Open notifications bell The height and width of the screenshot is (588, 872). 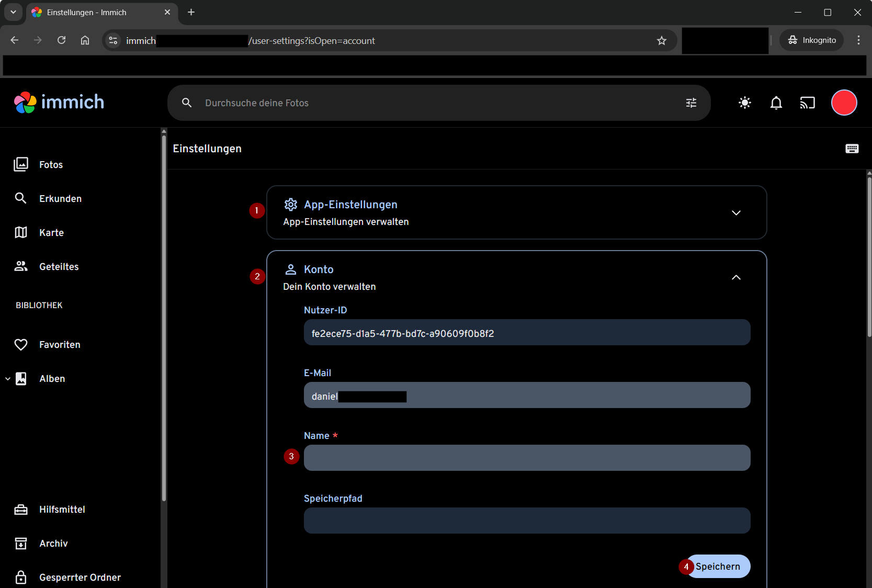[776, 103]
